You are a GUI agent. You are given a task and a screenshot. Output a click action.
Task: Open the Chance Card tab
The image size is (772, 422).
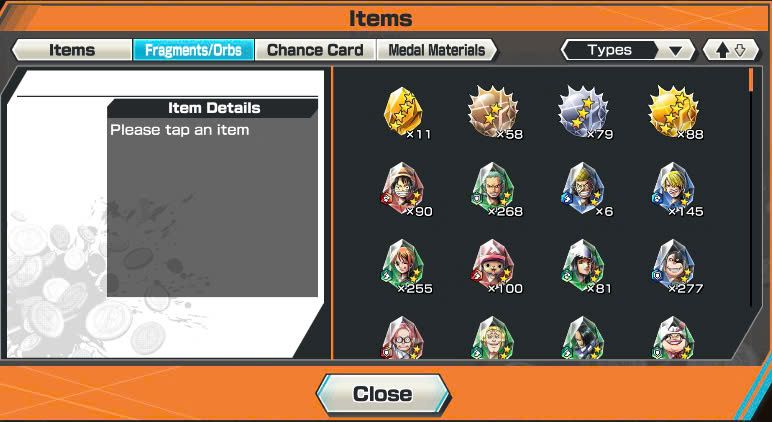click(x=315, y=50)
